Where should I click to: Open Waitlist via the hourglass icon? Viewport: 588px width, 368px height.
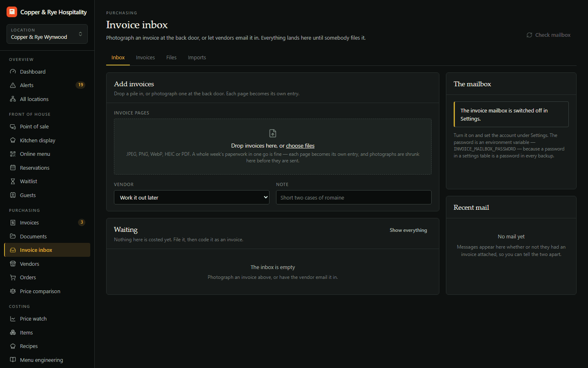13,181
